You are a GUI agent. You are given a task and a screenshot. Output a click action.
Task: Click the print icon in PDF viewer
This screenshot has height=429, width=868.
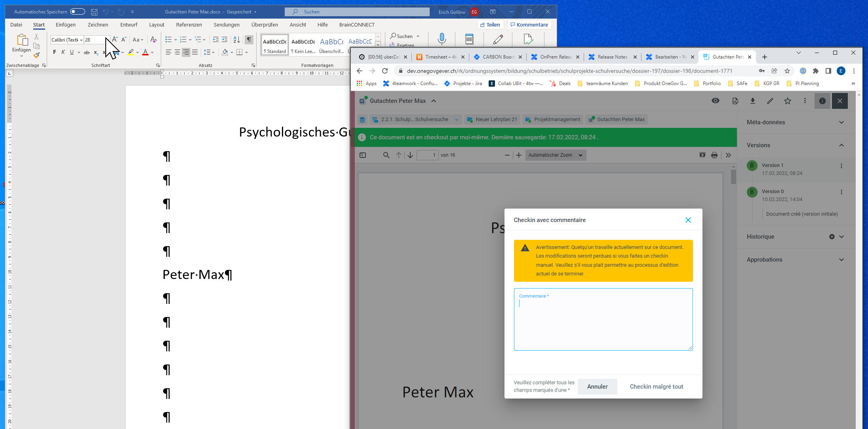[714, 155]
